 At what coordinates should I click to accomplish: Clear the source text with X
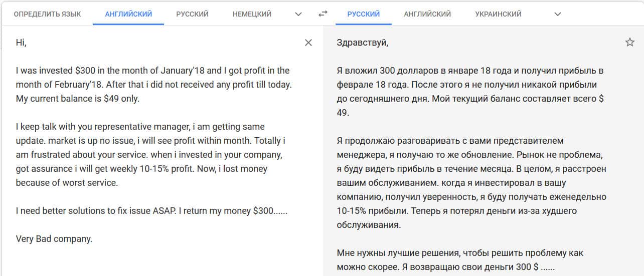pos(308,43)
